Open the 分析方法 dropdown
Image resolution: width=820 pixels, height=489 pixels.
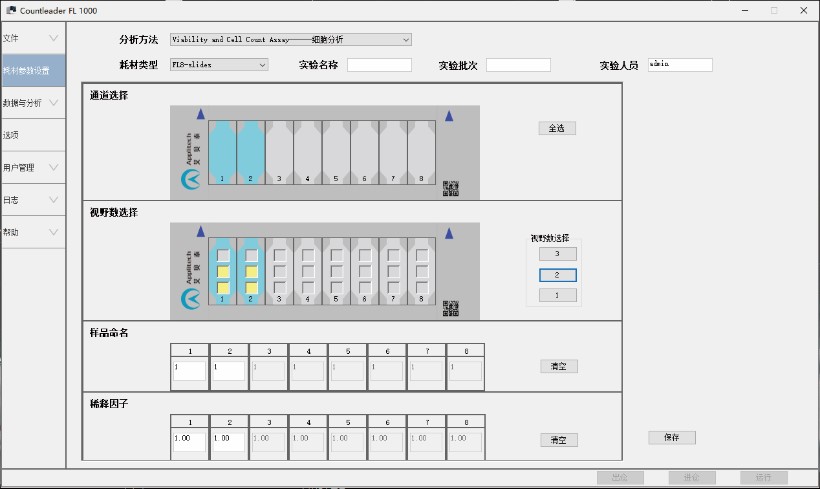pos(290,40)
